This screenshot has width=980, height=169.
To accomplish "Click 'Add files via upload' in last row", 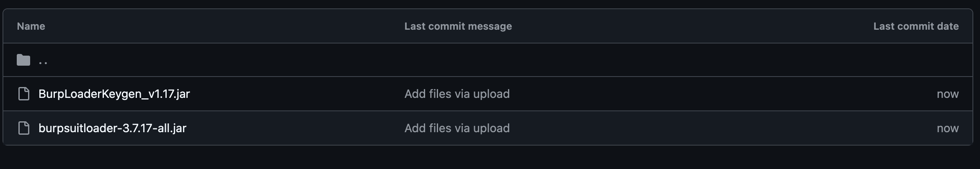I will pyautogui.click(x=457, y=128).
